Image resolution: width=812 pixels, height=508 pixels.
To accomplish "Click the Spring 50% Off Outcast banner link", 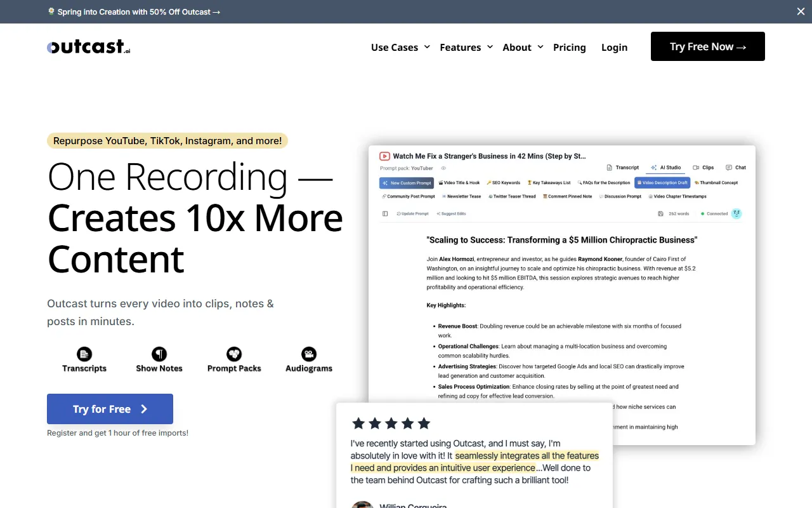I will [134, 11].
